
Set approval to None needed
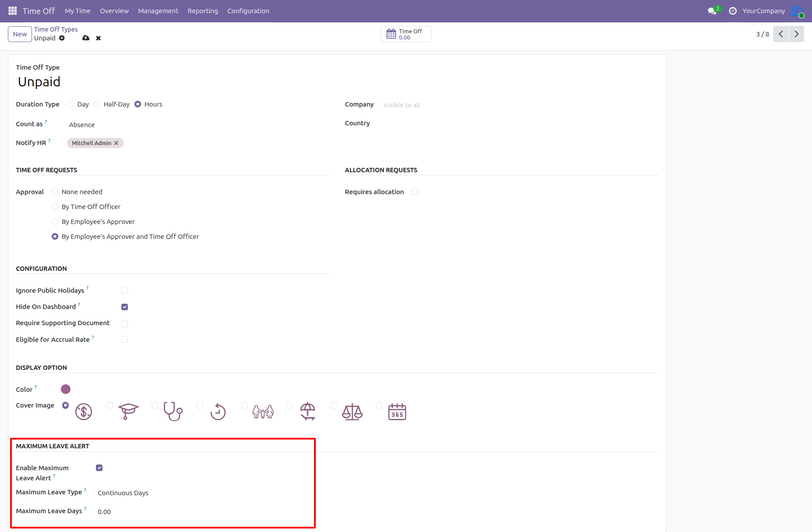(x=55, y=192)
